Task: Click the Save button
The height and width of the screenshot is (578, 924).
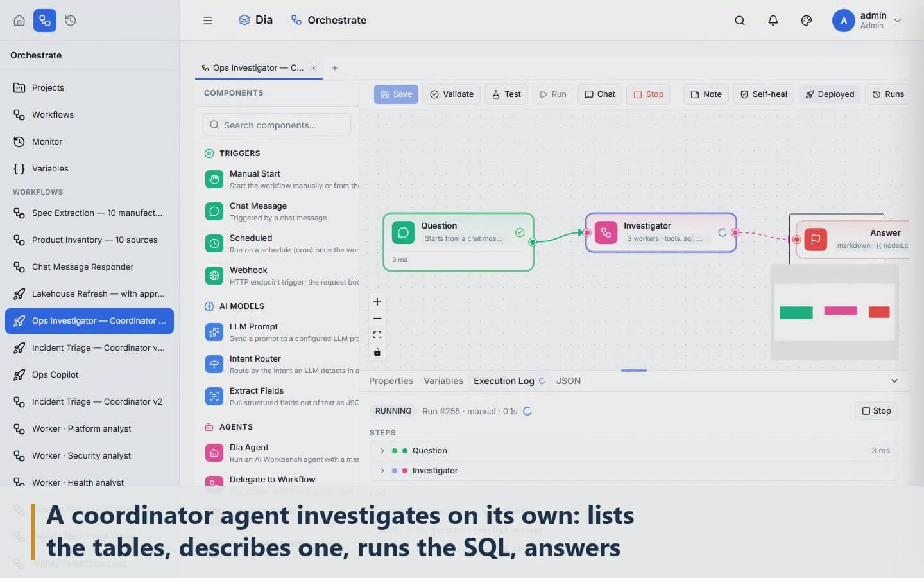Action: [397, 94]
